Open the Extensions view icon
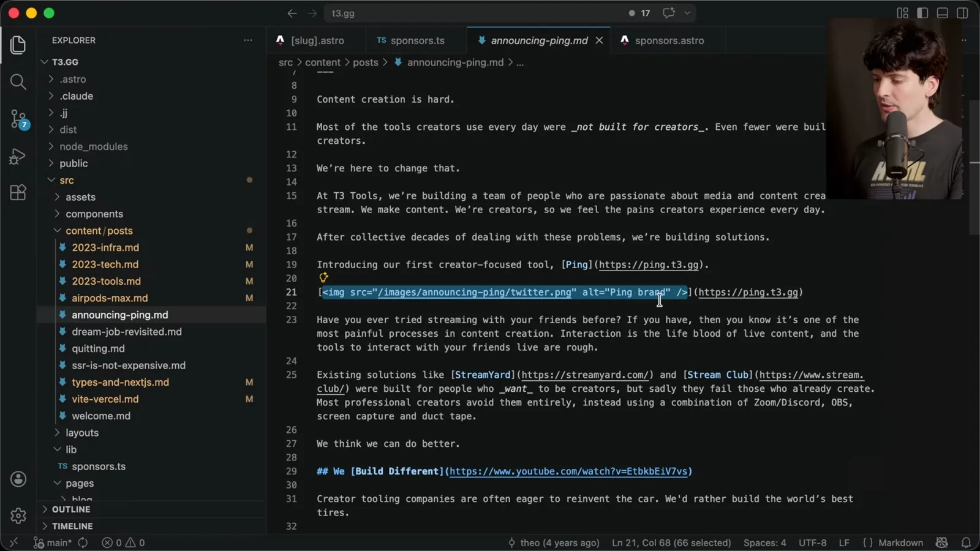Image resolution: width=980 pixels, height=551 pixels. click(18, 193)
